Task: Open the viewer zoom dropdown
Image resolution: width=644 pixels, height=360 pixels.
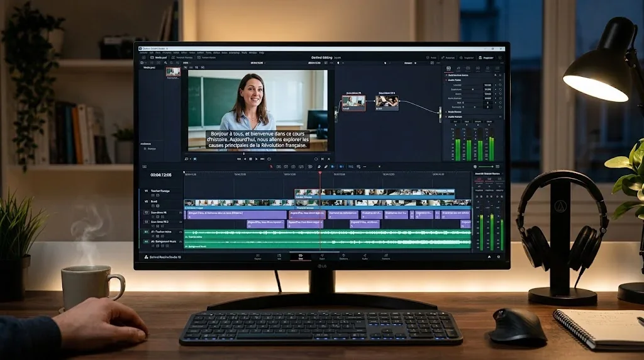Action: [186, 63]
